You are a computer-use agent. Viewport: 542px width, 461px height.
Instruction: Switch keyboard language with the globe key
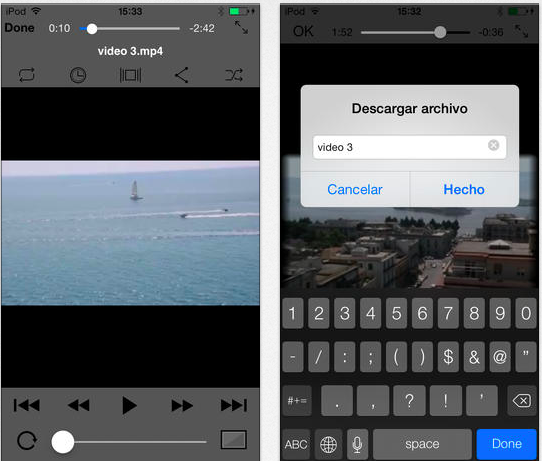328,444
